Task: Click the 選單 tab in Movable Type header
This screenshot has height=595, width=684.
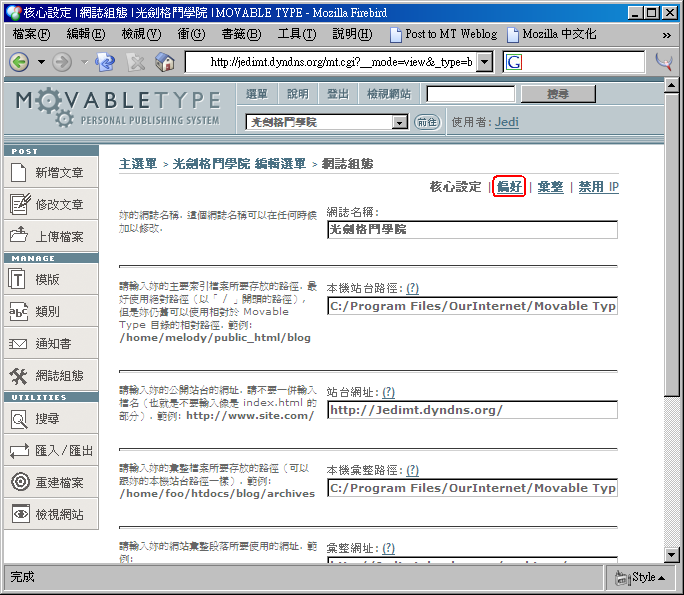Action: pos(257,94)
